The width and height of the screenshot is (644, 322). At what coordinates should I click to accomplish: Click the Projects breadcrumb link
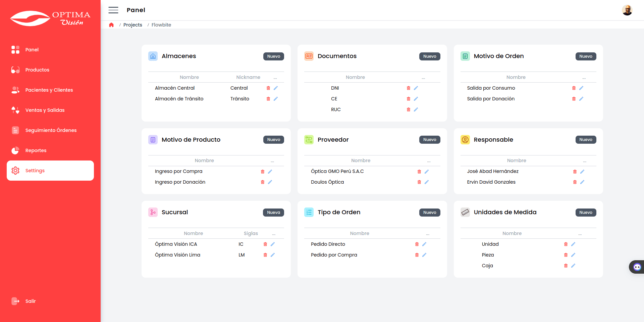tap(132, 25)
